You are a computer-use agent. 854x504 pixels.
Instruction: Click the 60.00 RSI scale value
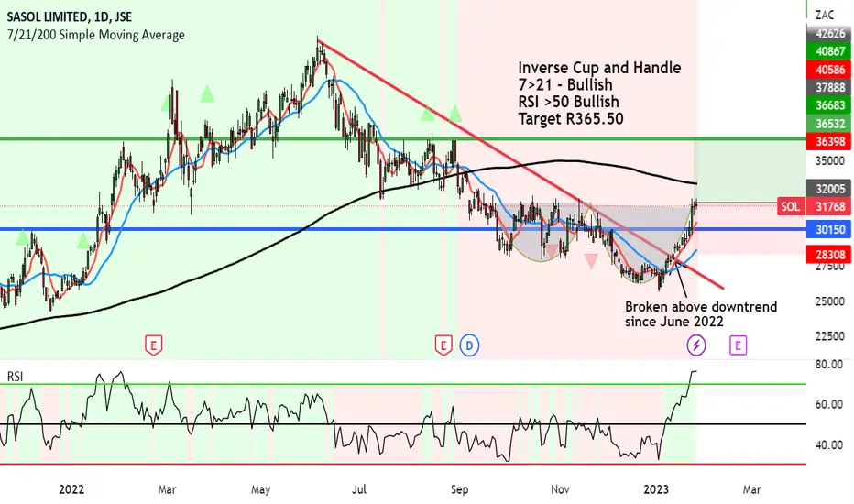click(829, 404)
